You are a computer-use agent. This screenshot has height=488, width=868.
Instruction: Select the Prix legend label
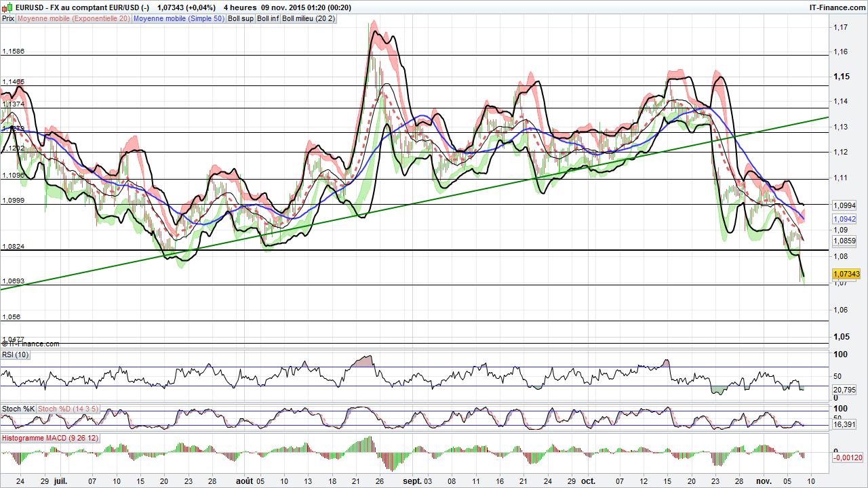(8, 18)
